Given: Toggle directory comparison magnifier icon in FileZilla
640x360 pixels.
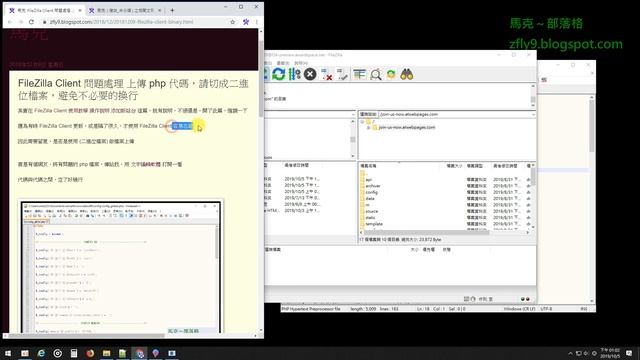Looking at the screenshot, I should [x=376, y=74].
